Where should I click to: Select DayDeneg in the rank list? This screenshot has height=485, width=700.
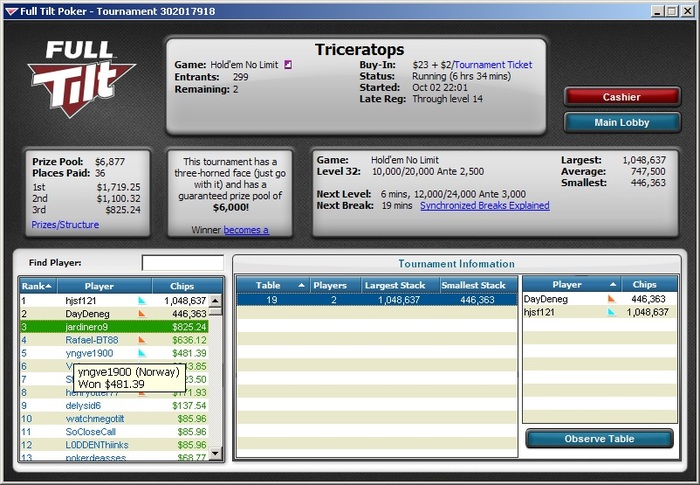[x=114, y=314]
